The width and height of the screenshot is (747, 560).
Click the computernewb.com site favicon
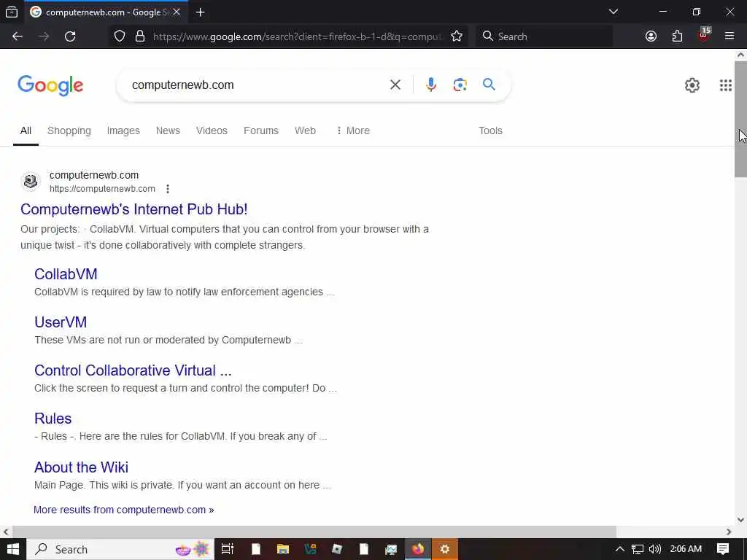point(31,182)
